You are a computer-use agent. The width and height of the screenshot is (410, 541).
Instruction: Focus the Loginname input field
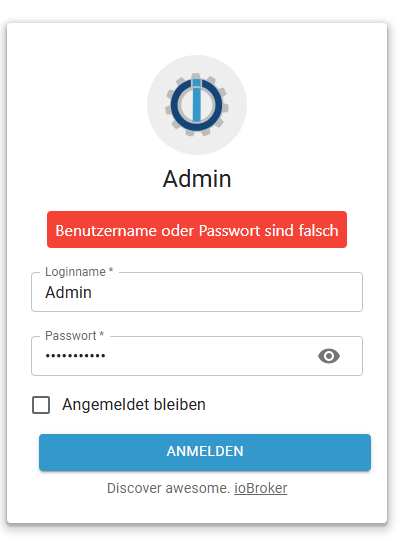pos(197,292)
